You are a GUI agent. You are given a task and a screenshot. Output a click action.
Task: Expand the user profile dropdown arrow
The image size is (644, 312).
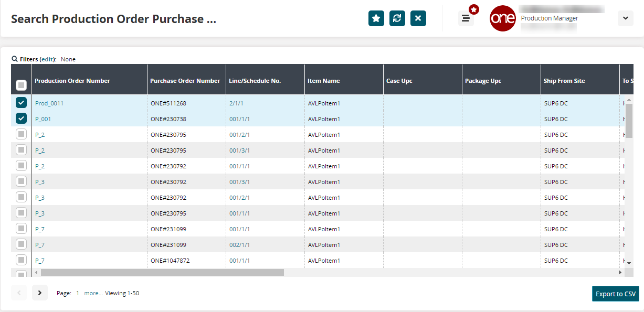pos(625,18)
